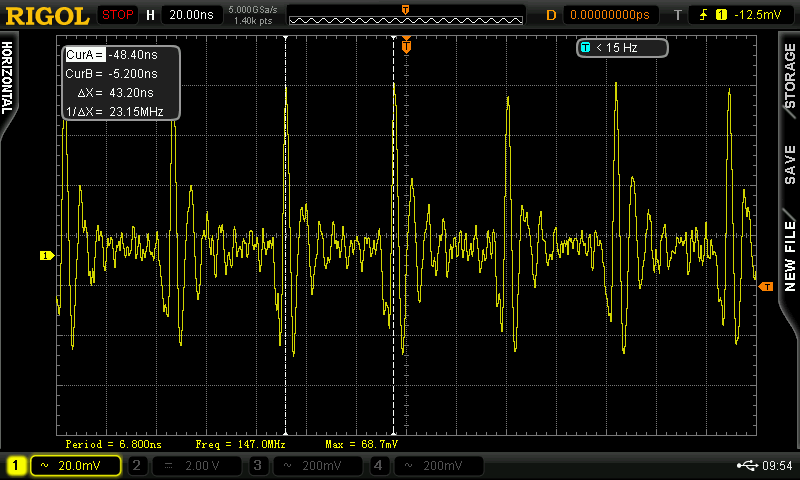Click channel 4 scale 200mV box
800x480 pixels.
(x=438, y=465)
